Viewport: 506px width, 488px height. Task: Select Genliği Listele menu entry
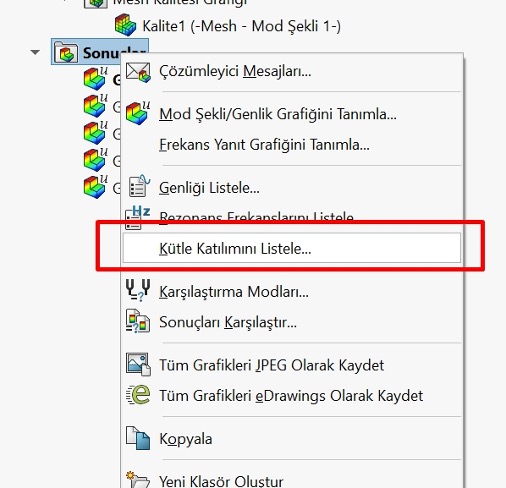pyautogui.click(x=292, y=188)
